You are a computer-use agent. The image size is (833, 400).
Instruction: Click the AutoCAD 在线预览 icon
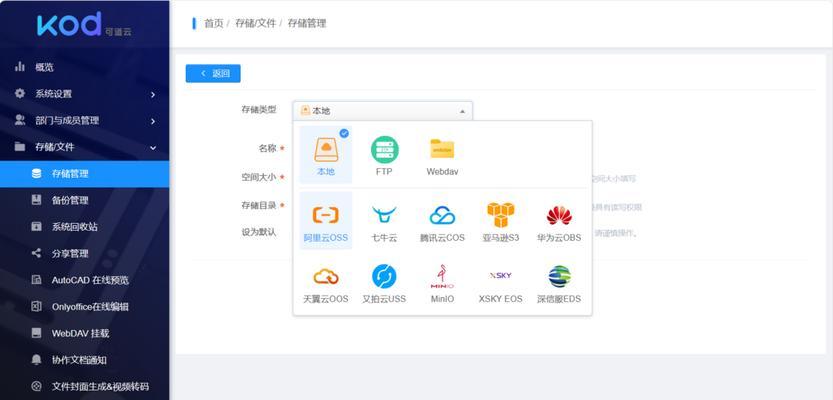[37, 280]
